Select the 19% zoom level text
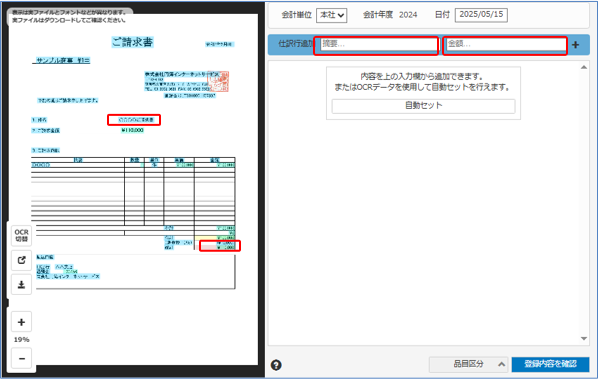This screenshot has height=379, width=598. pyautogui.click(x=21, y=340)
